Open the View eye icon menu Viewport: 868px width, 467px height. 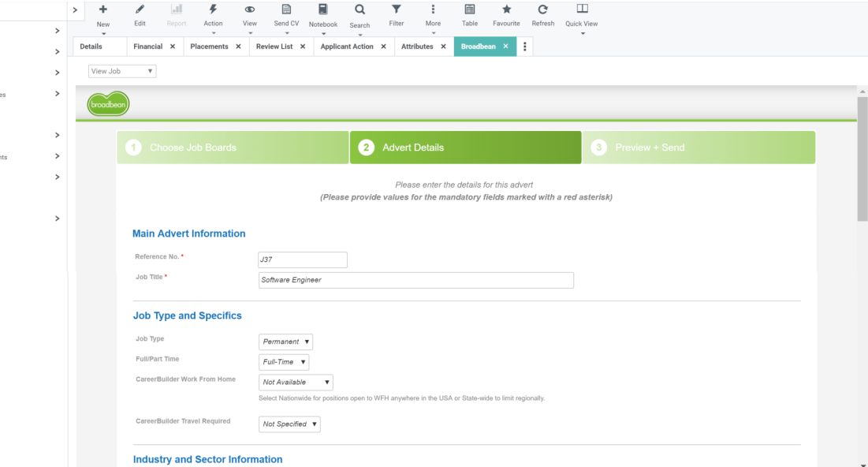pos(250,9)
